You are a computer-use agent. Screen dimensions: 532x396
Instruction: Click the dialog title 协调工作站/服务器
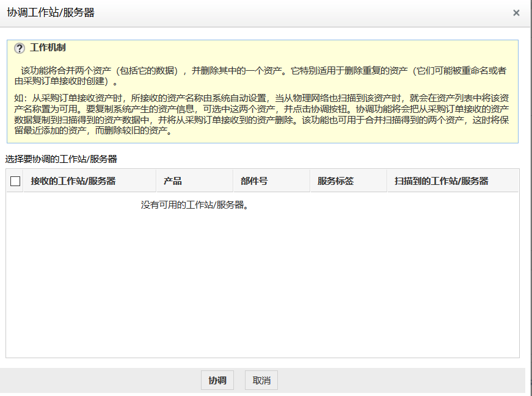(x=51, y=13)
